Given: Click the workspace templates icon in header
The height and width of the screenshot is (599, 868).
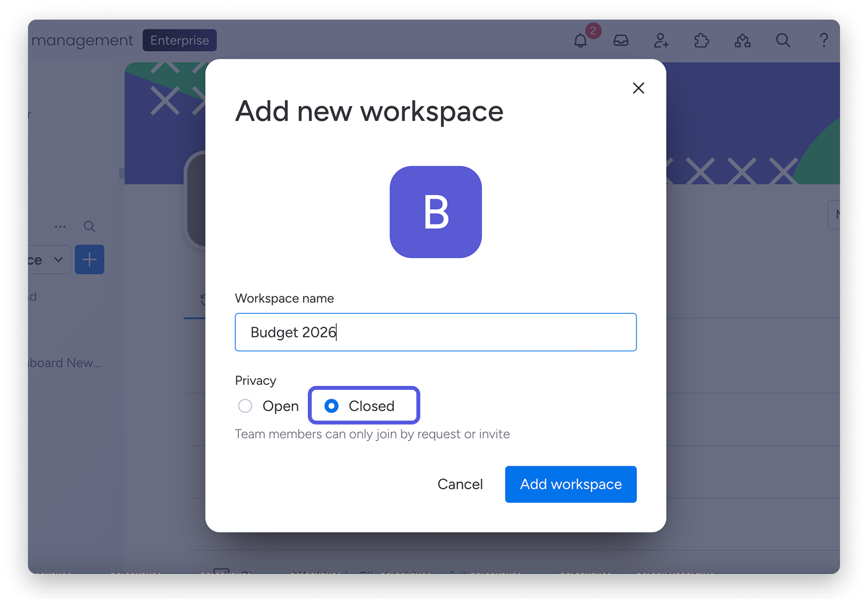Looking at the screenshot, I should pyautogui.click(x=742, y=40).
